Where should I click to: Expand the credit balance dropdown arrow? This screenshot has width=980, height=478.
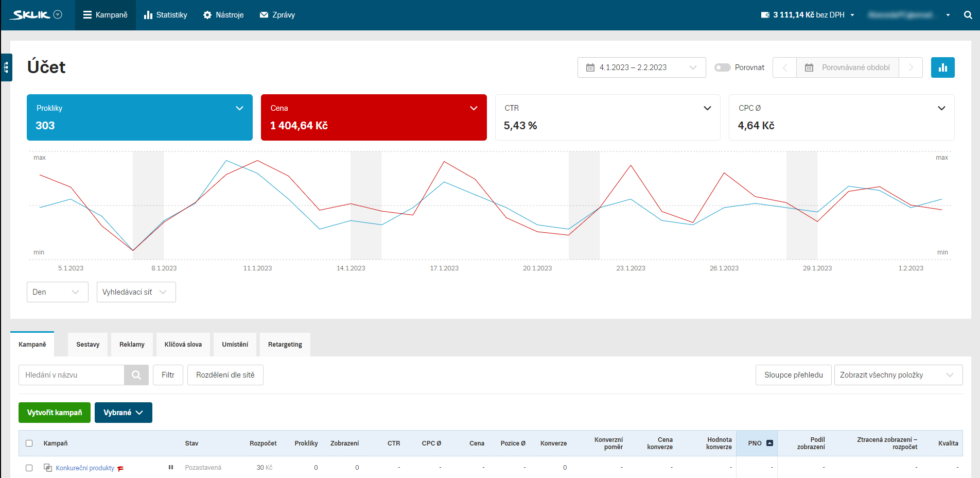(852, 15)
